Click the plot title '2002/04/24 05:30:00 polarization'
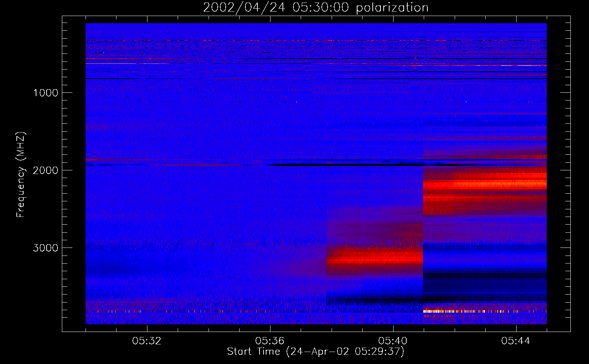This screenshot has width=589, height=364. (x=316, y=8)
